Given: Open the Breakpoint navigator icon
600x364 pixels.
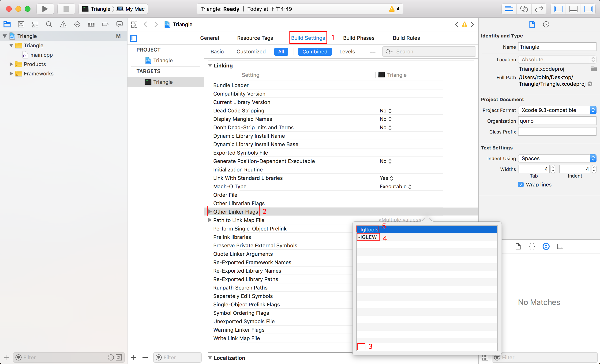Looking at the screenshot, I should [105, 24].
